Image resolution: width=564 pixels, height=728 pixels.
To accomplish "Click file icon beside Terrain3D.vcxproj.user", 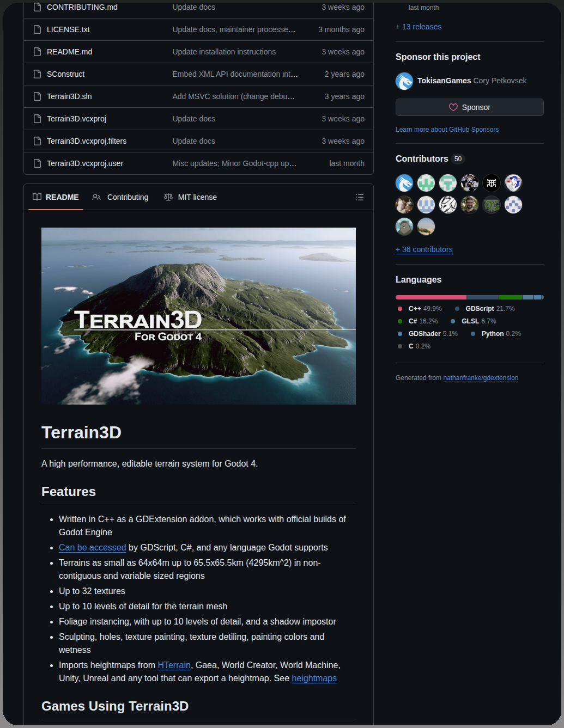I will point(37,163).
